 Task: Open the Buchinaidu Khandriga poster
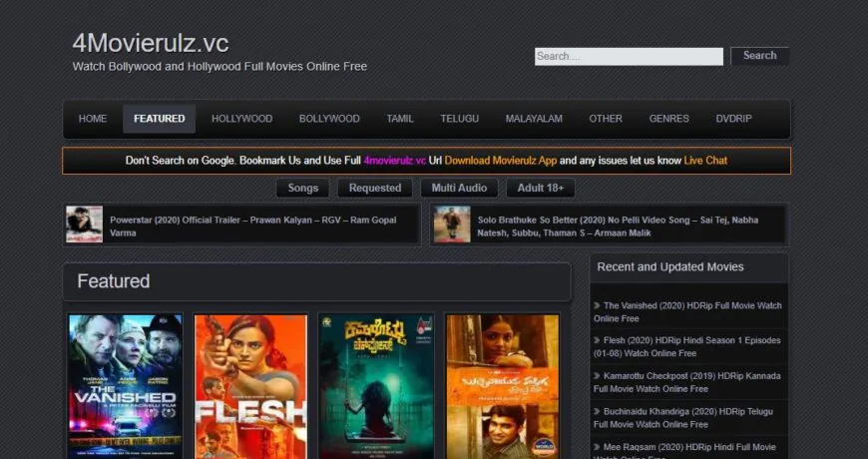(503, 386)
